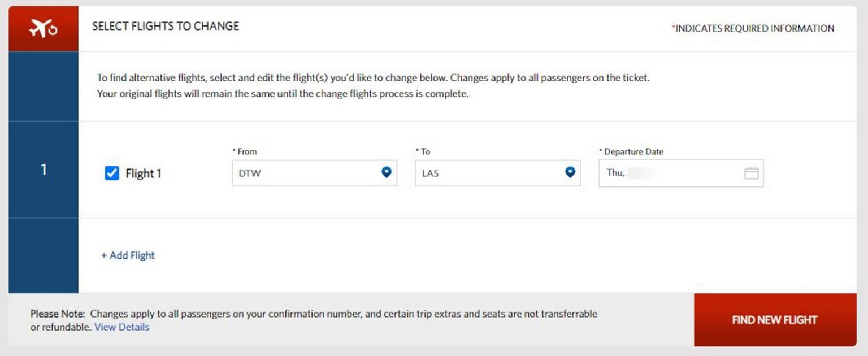Open the View Details link
This screenshot has height=356, width=868.
[121, 327]
